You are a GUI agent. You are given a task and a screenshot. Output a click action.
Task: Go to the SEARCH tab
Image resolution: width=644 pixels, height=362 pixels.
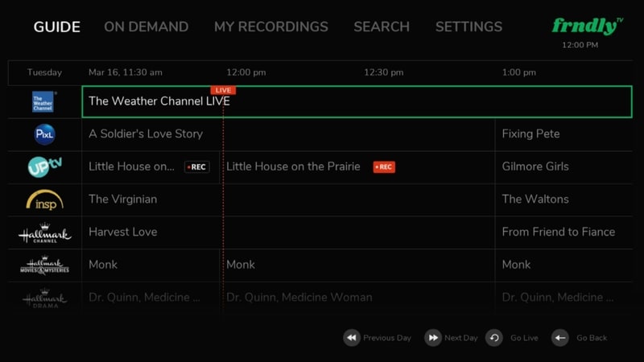382,27
